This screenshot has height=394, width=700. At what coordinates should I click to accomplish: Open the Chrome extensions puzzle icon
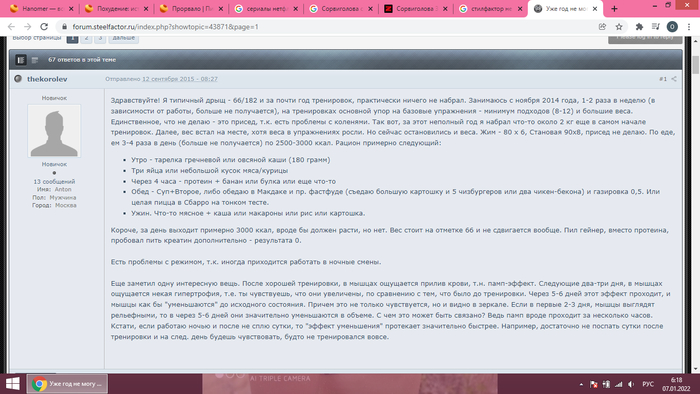(639, 27)
